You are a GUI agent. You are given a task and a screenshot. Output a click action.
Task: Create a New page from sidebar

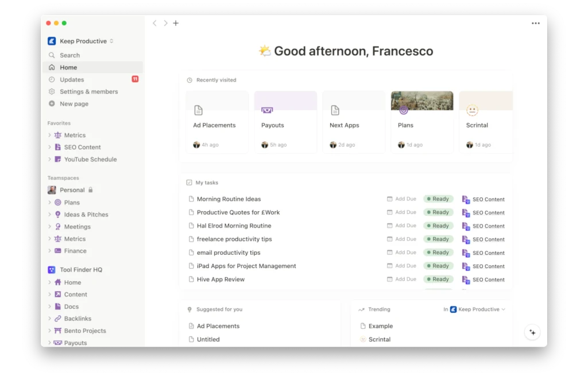click(x=92, y=103)
